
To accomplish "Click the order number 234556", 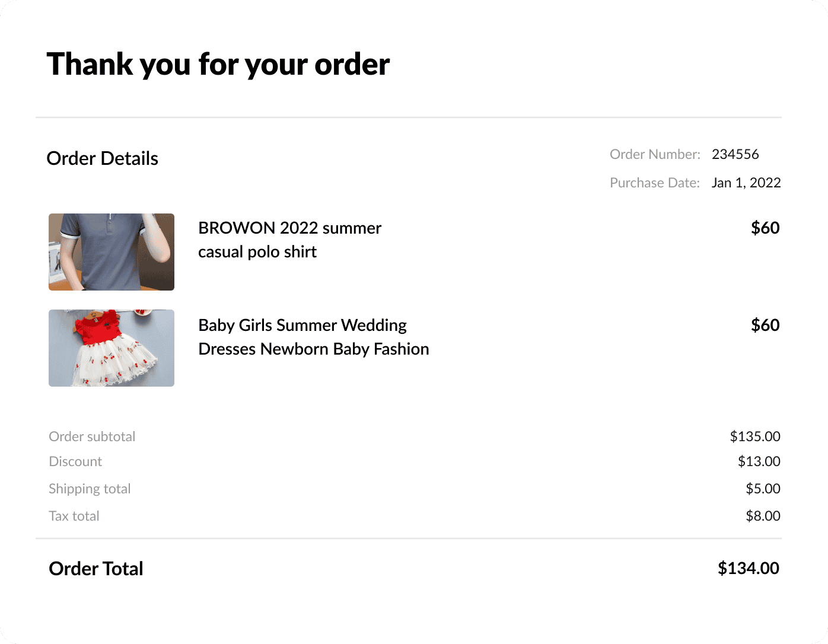I will pyautogui.click(x=735, y=154).
